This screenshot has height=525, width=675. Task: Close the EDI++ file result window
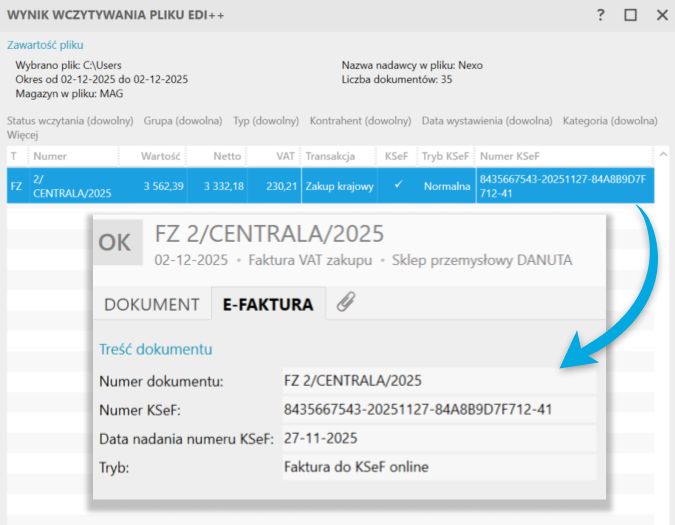pyautogui.click(x=661, y=15)
